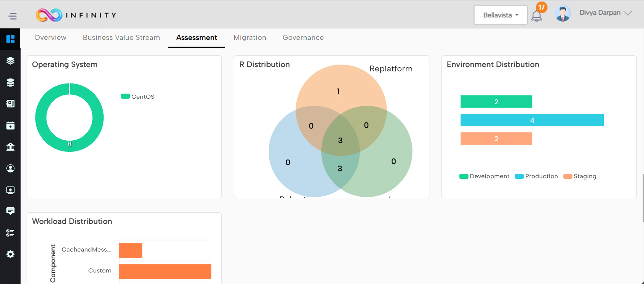Image resolution: width=644 pixels, height=284 pixels.
Task: Expand the Bellavista dropdown
Action: point(500,15)
